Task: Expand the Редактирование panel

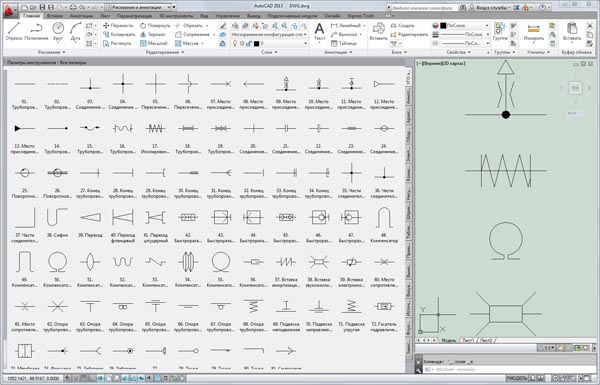Action: click(x=165, y=52)
